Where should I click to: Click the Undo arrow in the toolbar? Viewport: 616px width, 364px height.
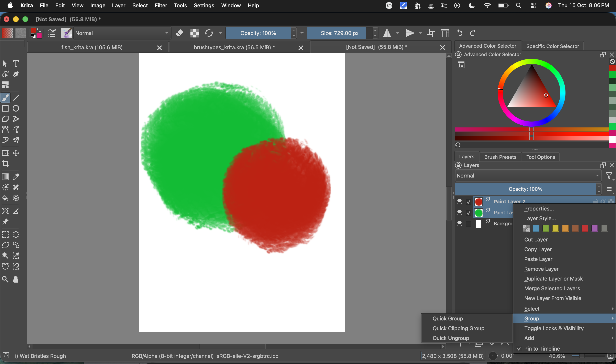[460, 33]
